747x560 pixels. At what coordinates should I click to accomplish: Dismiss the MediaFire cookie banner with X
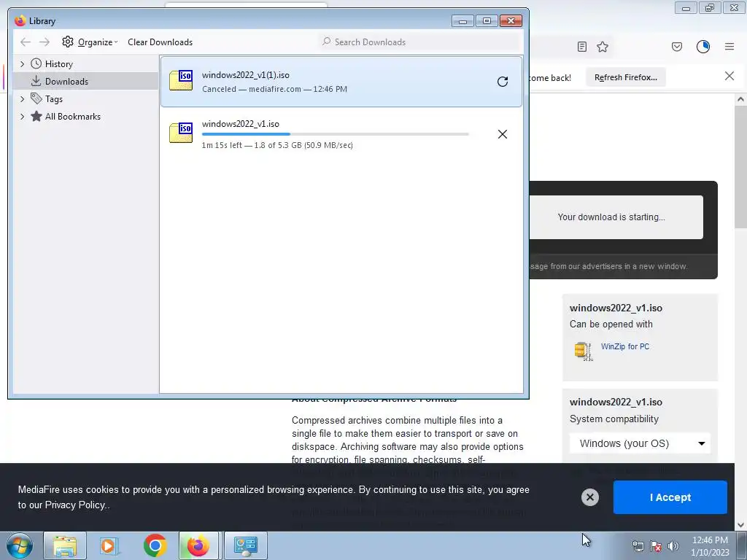(x=589, y=497)
